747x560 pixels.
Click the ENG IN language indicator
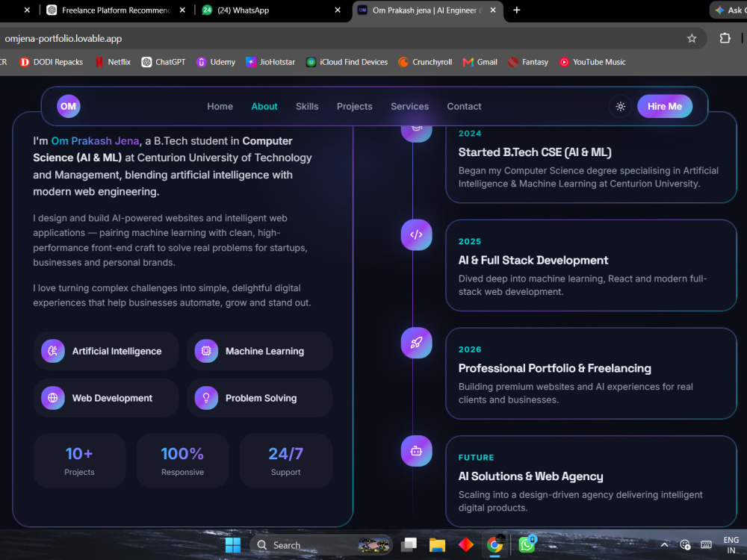[731, 545]
